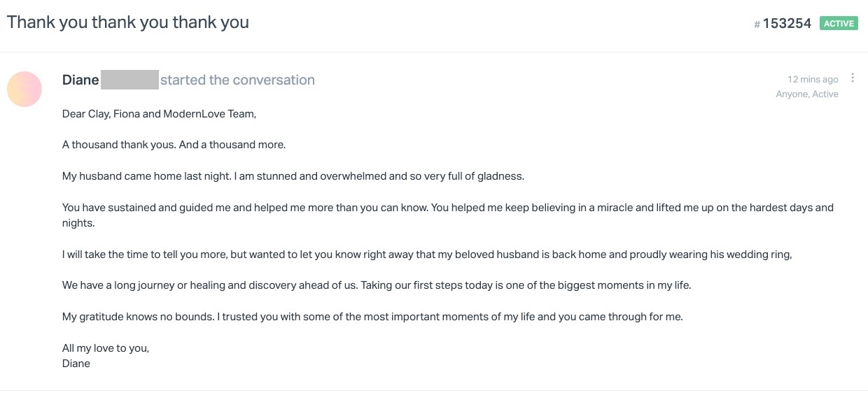Click the "A thousand thank yous" line
Screen dimensions: 868x414
pyautogui.click(x=174, y=145)
